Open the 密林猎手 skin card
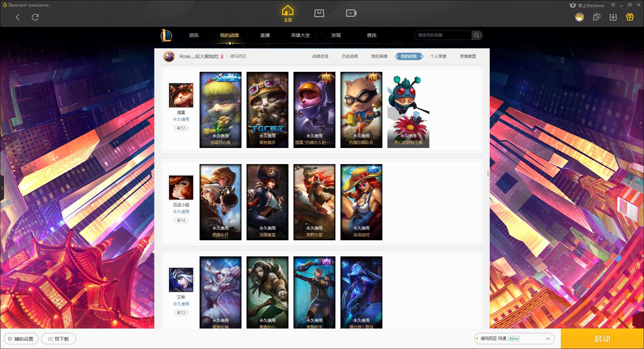This screenshot has height=349, width=644. tap(267, 110)
